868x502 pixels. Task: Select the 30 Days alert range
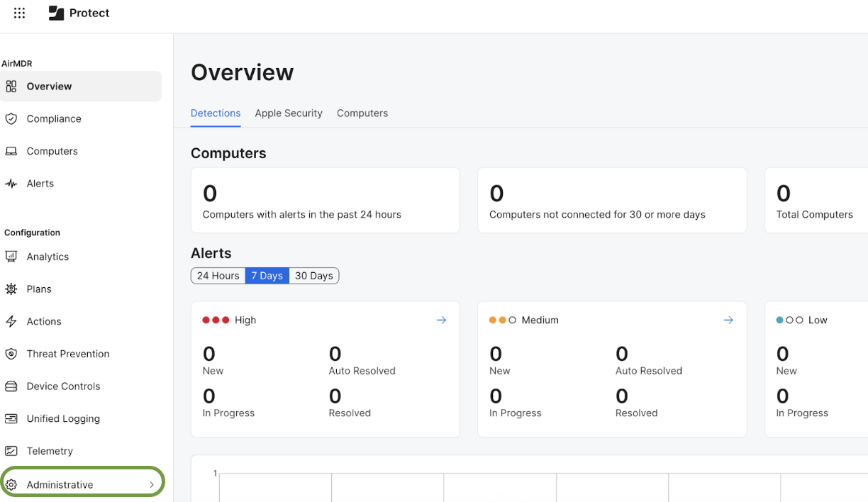coord(314,276)
